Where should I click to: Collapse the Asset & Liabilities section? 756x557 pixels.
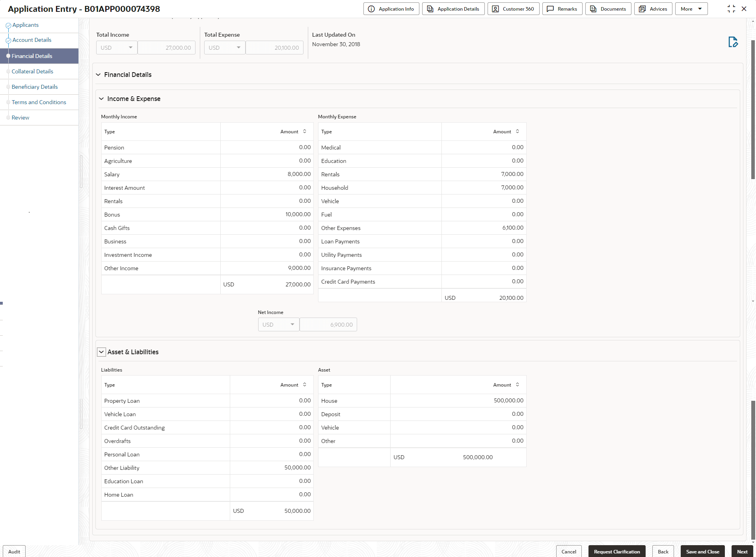point(101,352)
